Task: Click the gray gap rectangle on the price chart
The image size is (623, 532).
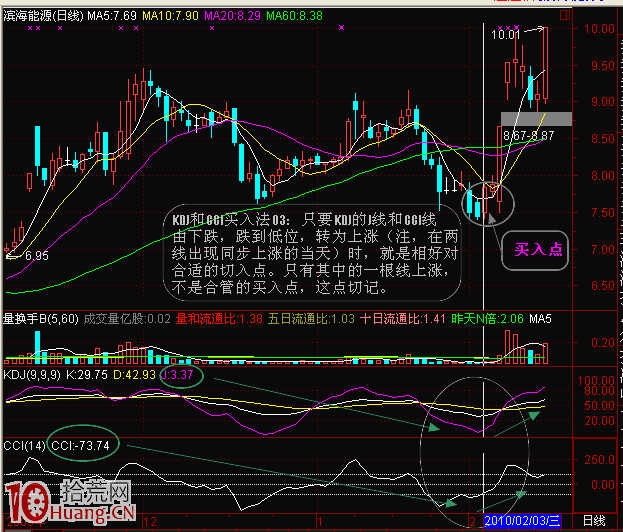Action: (536, 119)
